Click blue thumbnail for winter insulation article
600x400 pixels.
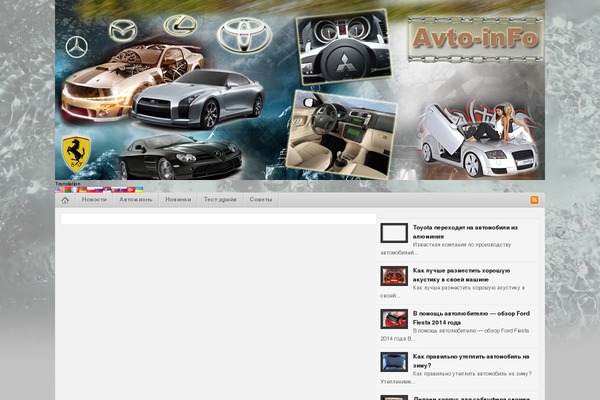pos(394,362)
